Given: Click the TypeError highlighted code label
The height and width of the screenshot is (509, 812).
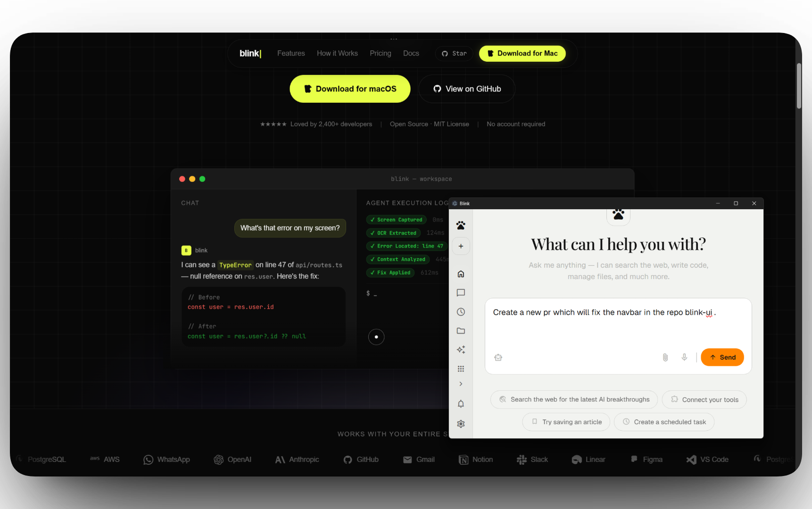Looking at the screenshot, I should [235, 265].
